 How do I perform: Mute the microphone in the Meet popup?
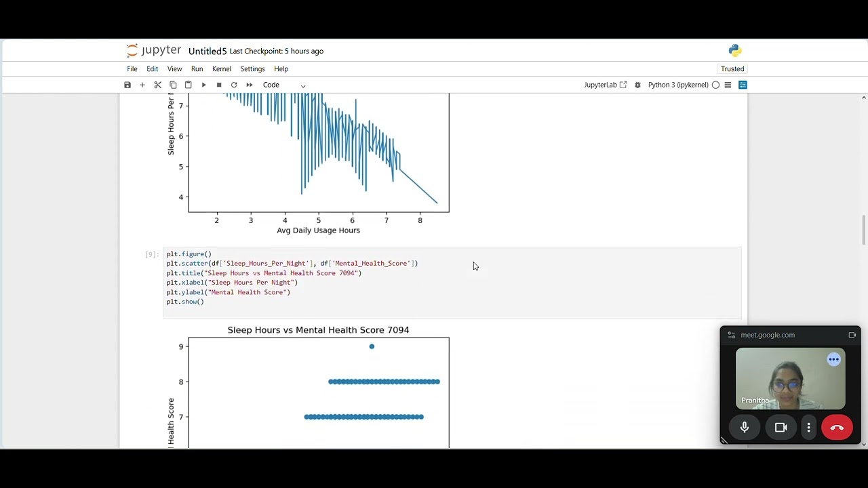click(x=745, y=428)
